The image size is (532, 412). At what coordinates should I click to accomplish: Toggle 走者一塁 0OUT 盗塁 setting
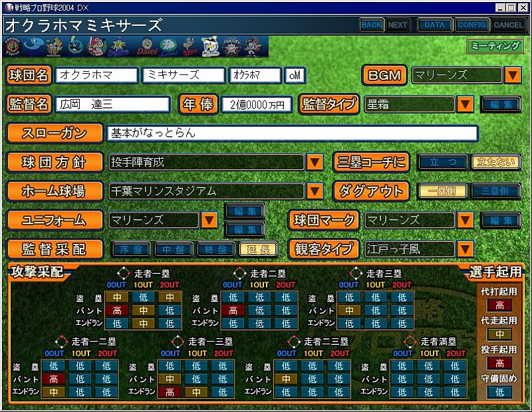pyautogui.click(x=117, y=298)
